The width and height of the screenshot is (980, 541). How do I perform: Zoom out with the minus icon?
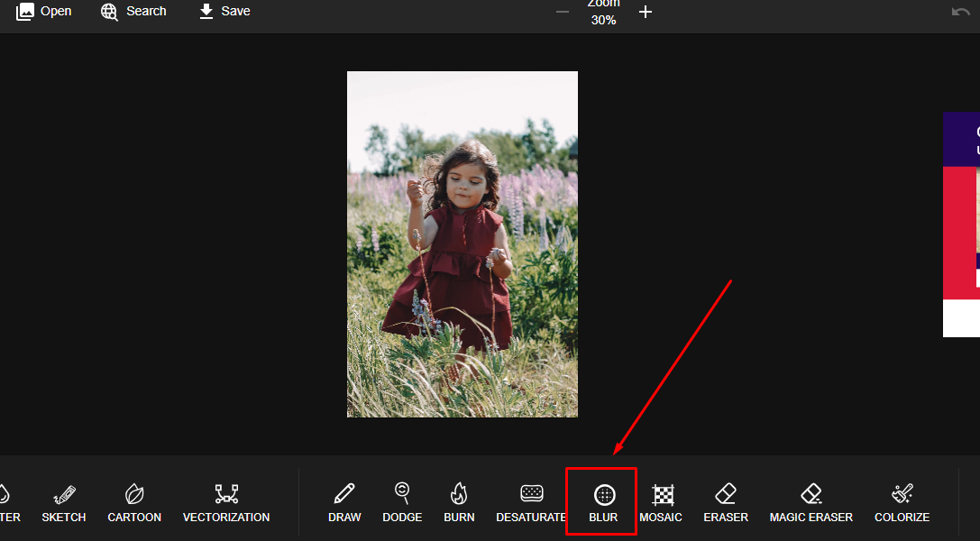(563, 12)
